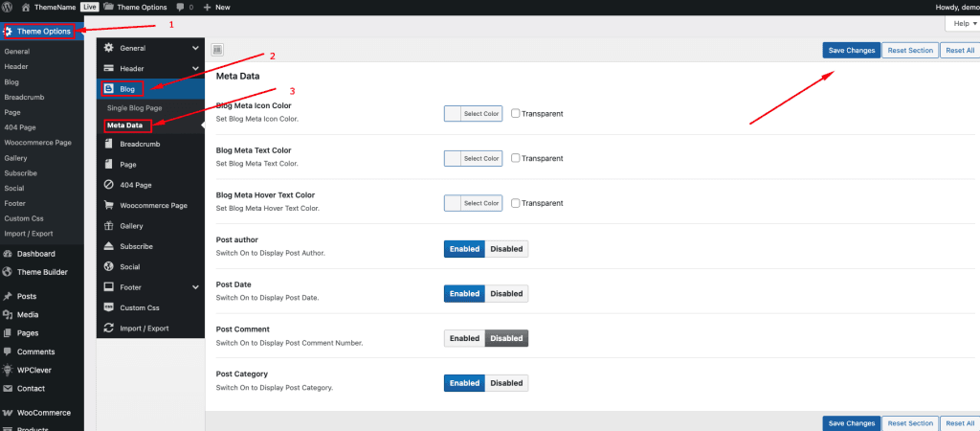Expand the General section chevron
This screenshot has width=980, height=431.
(195, 48)
